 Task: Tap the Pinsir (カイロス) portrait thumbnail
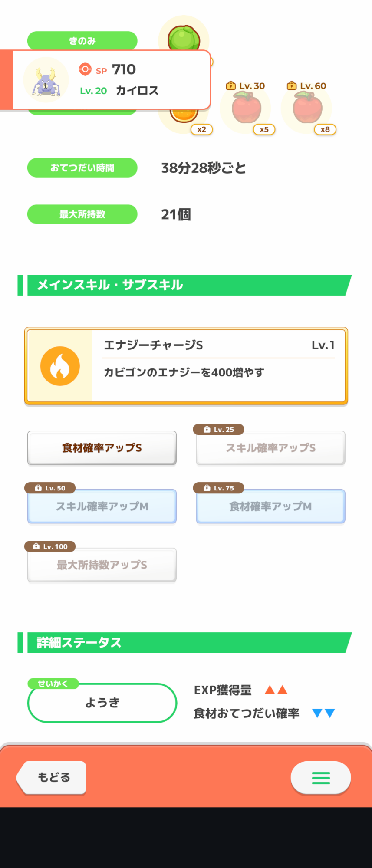click(x=46, y=80)
